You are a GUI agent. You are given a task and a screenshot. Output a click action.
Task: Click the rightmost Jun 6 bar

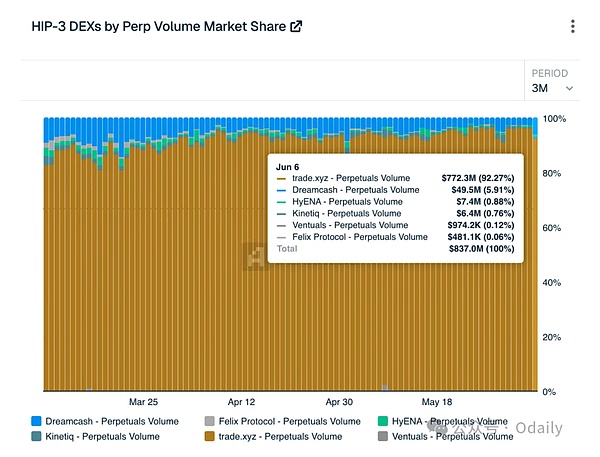[535, 254]
